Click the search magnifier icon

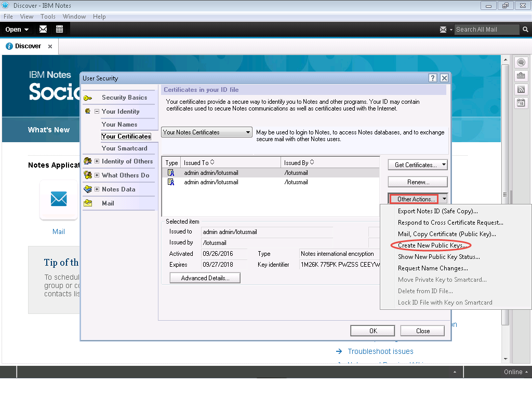click(x=525, y=30)
